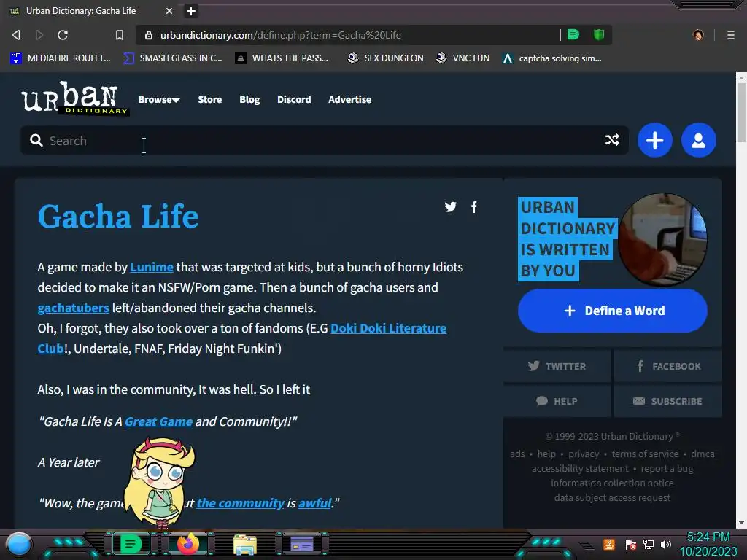Open the taskbar purple window app

(302, 544)
